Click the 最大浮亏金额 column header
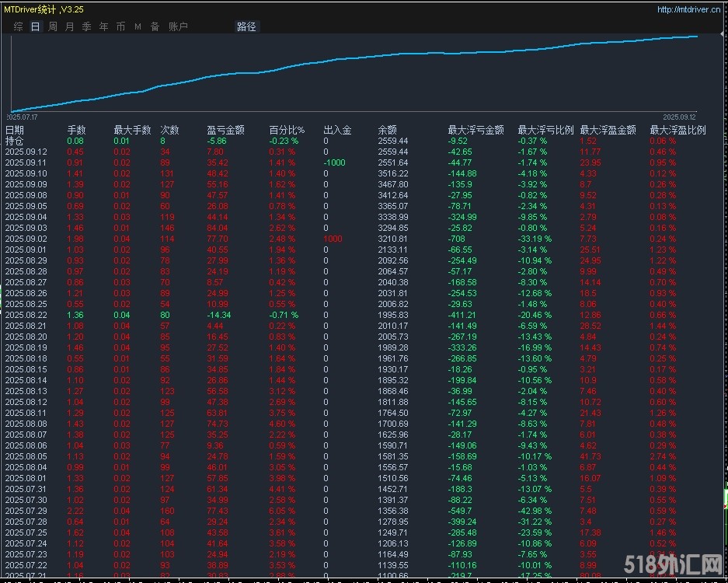 tap(475, 131)
